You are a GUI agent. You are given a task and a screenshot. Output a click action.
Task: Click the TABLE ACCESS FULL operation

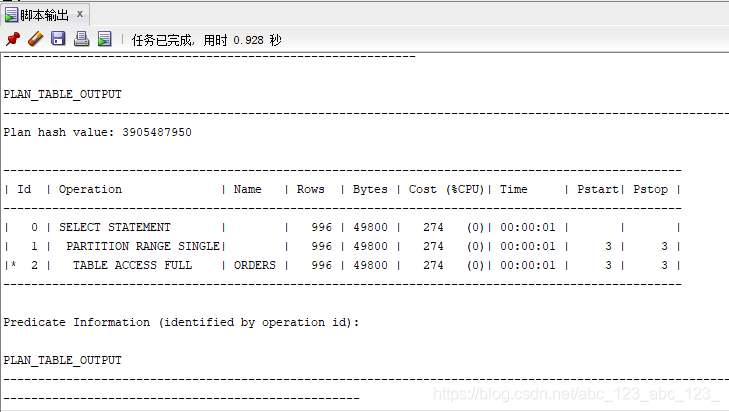coord(133,265)
